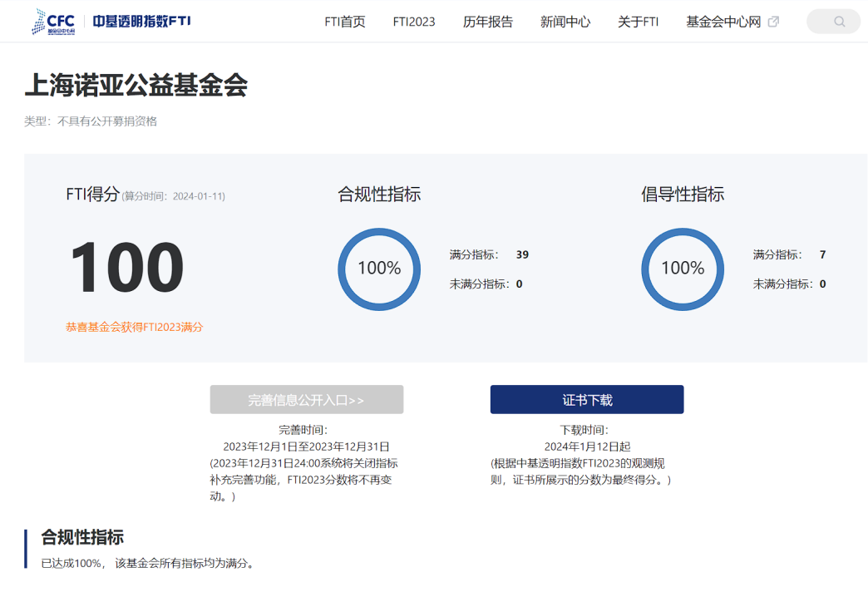Open the FTI首页 menu item
The height and width of the screenshot is (592, 868).
click(345, 22)
